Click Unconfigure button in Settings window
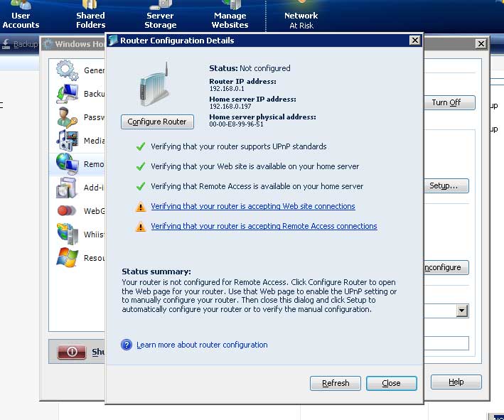The width and height of the screenshot is (504, 420). pyautogui.click(x=446, y=267)
